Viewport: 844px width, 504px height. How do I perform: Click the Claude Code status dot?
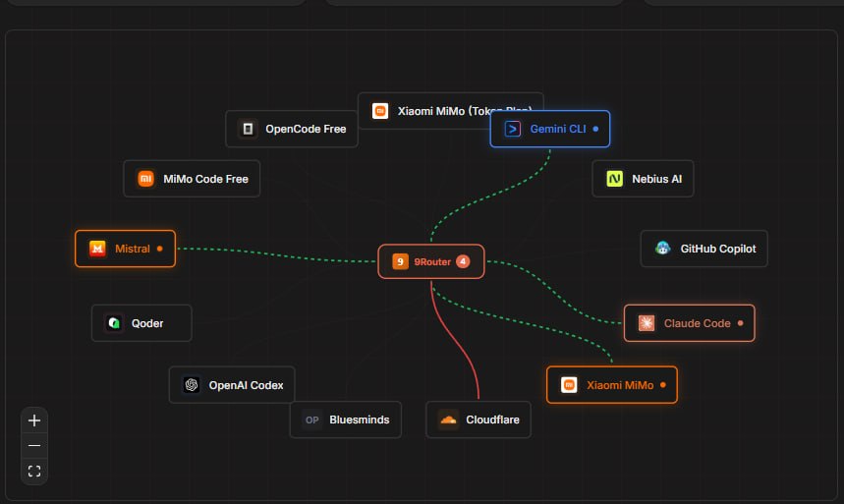pos(741,323)
